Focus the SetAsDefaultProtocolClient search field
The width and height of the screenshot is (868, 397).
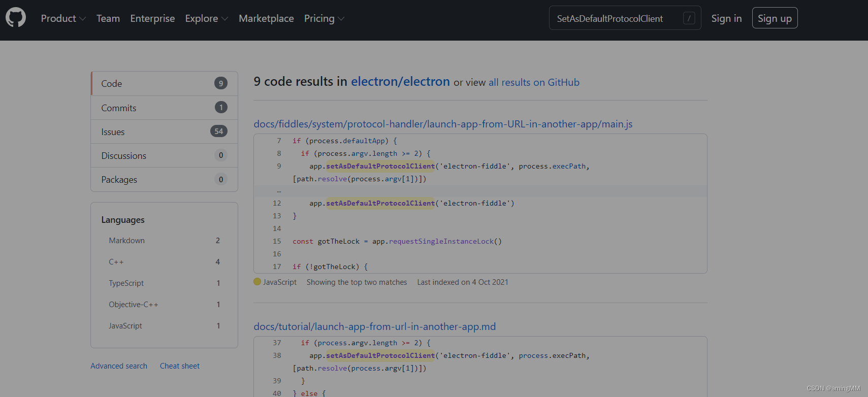click(x=615, y=18)
